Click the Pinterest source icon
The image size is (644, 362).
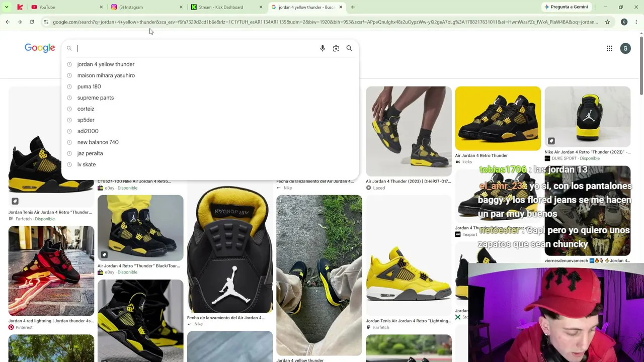(x=11, y=327)
